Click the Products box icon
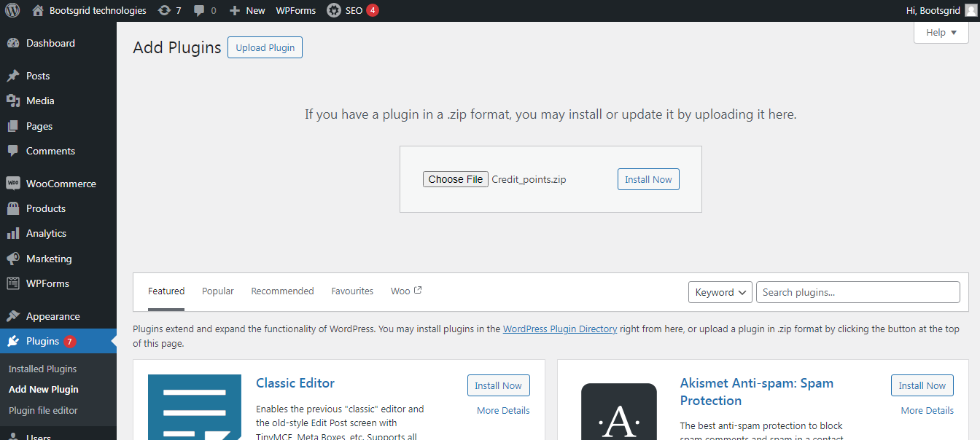 click(12, 208)
